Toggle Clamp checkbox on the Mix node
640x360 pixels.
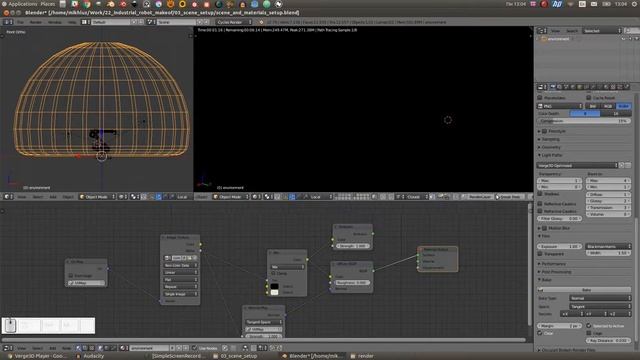tap(273, 273)
